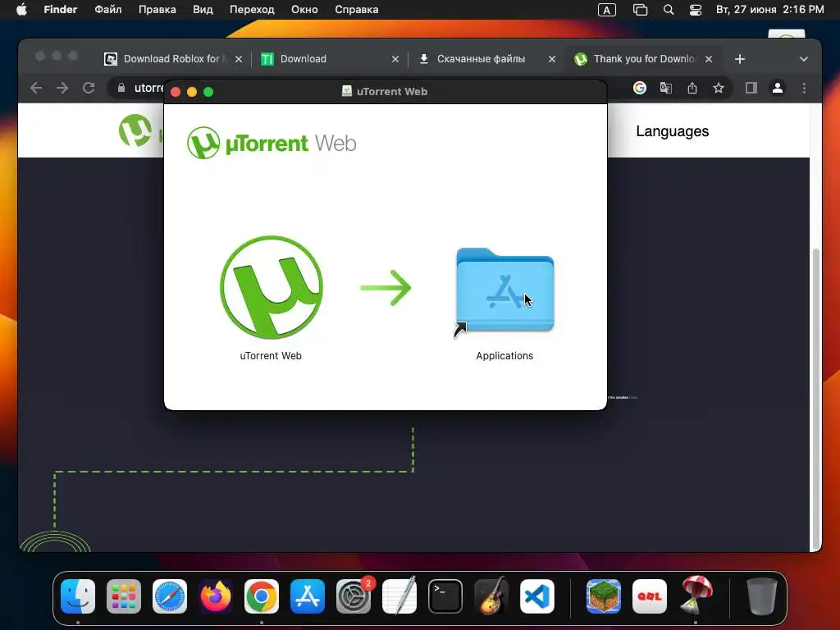
Task: Click uTorrent logo on web page
Action: [x=135, y=130]
